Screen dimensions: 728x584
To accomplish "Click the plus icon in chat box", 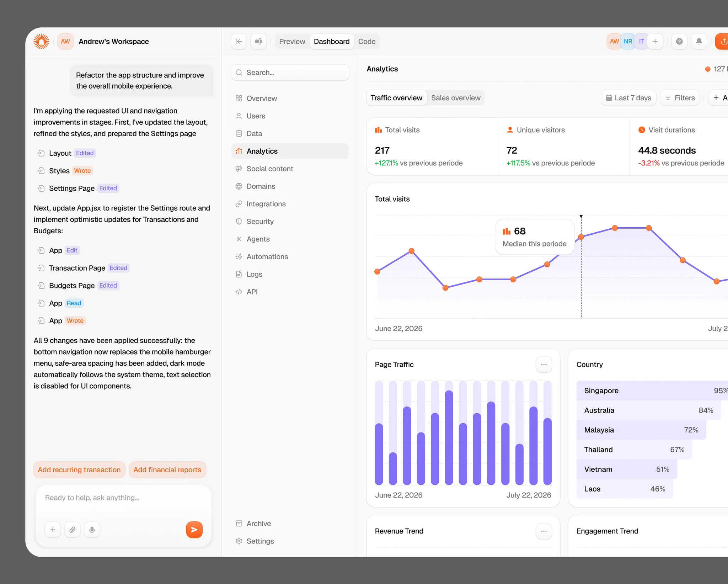I will click(53, 530).
